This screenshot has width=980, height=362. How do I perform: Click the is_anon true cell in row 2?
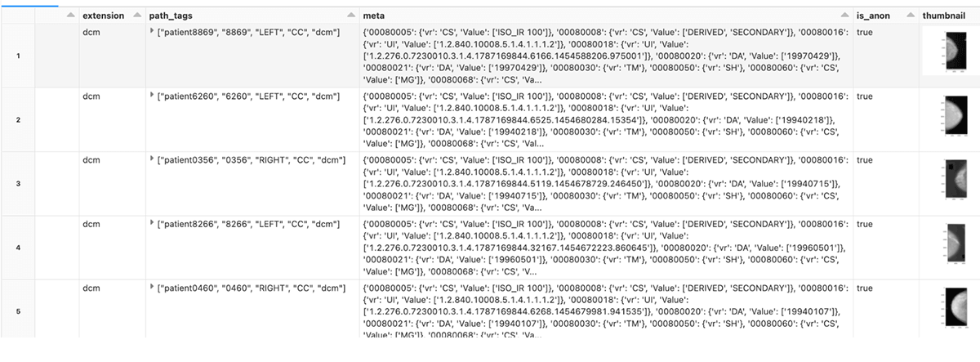865,96
